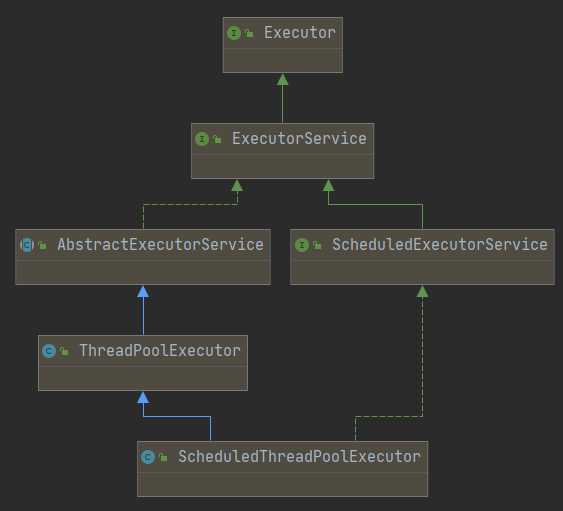Click the class icon on ScheduledThreadPoolExecutor
The height and width of the screenshot is (511, 563).
point(148,457)
